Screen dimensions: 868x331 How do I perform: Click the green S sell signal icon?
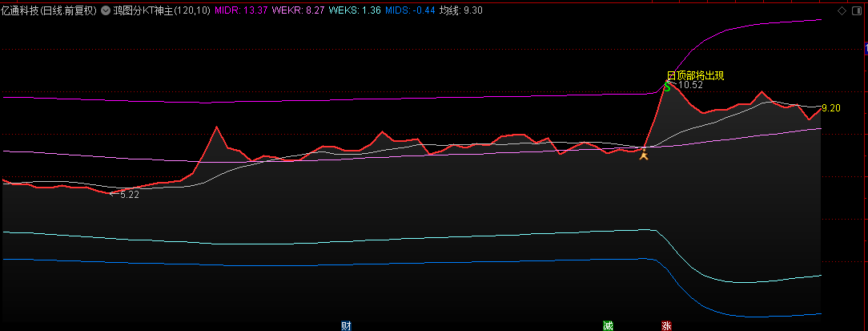[668, 87]
